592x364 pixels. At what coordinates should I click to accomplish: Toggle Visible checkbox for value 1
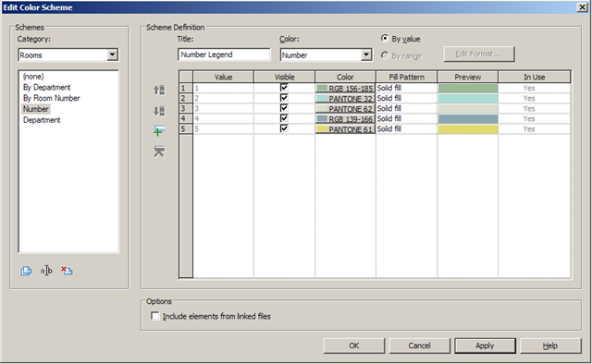point(284,88)
